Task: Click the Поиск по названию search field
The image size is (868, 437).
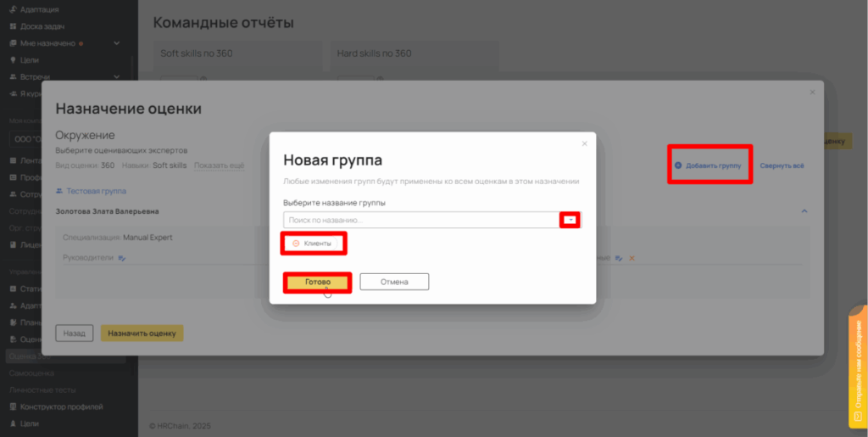Action: click(420, 220)
